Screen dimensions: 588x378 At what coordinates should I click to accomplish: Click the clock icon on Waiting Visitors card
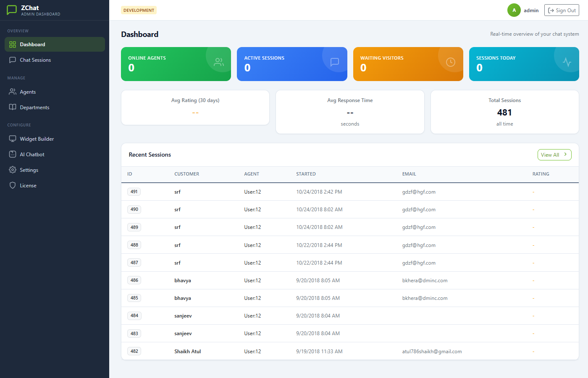[450, 62]
